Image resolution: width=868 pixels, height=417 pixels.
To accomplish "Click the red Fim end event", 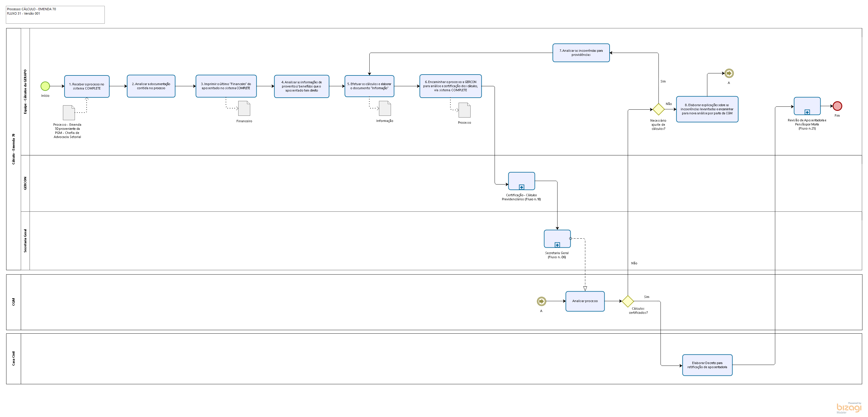I will [x=837, y=106].
